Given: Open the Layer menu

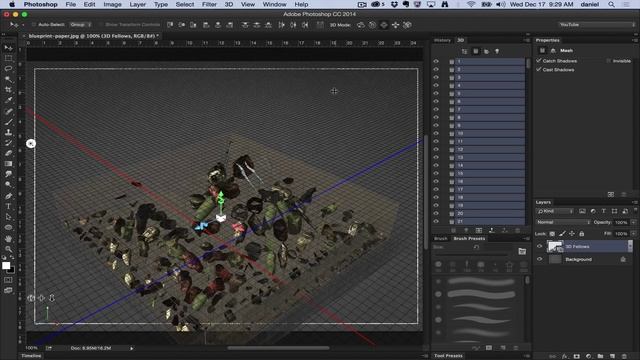Looking at the screenshot, I should coord(138,4).
